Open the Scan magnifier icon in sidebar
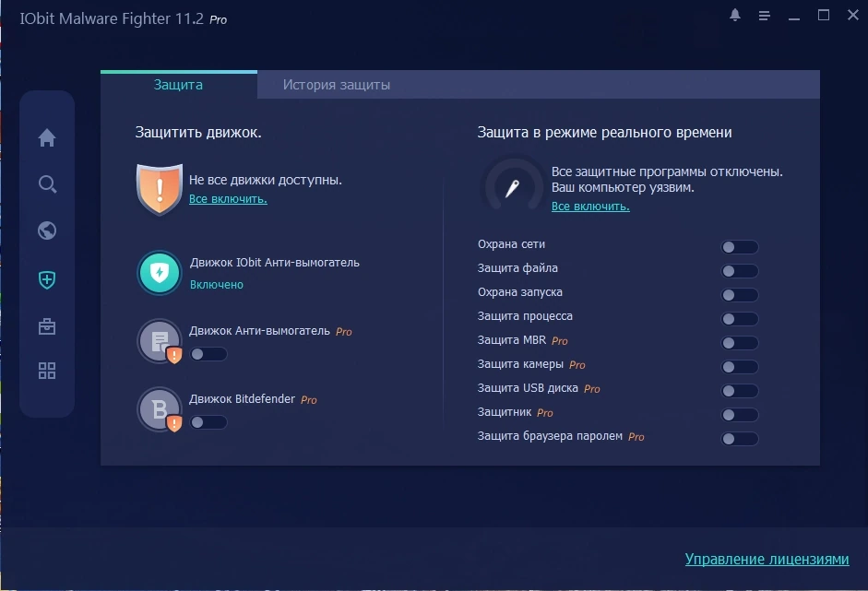Screen dimensions: 868x591 47,184
